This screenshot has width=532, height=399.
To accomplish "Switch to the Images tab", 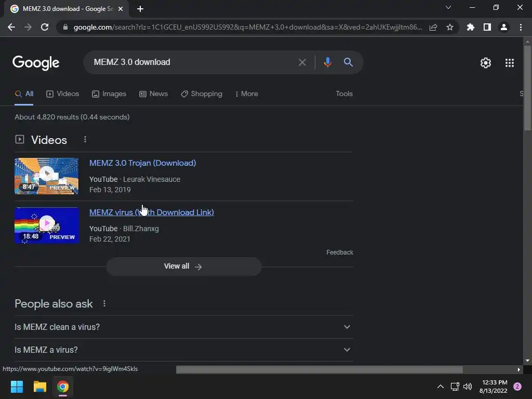I will [x=109, y=94].
